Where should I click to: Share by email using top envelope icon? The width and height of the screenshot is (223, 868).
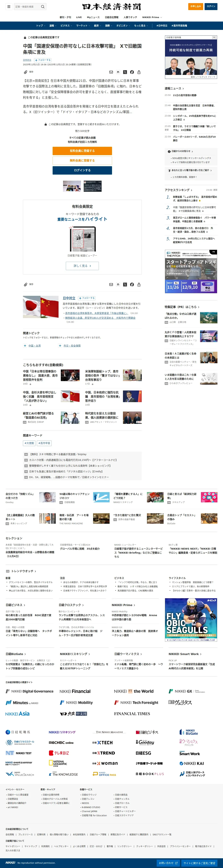111,72
